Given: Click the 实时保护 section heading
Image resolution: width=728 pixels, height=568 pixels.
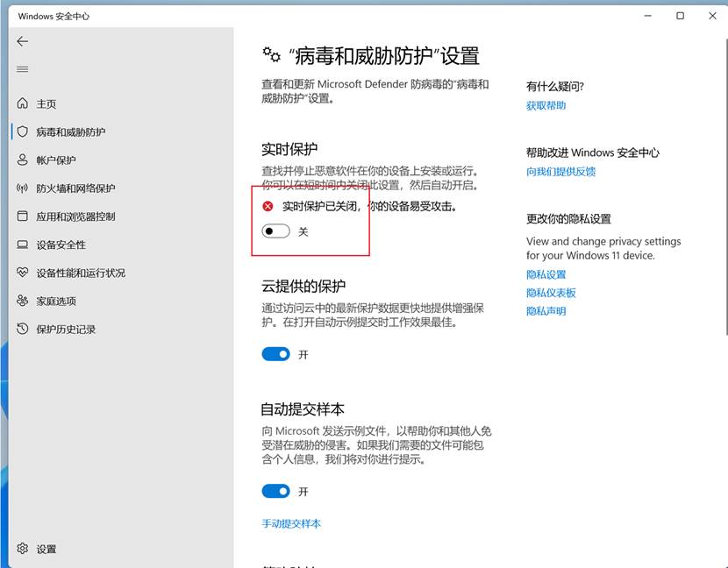Looking at the screenshot, I should tap(289, 149).
